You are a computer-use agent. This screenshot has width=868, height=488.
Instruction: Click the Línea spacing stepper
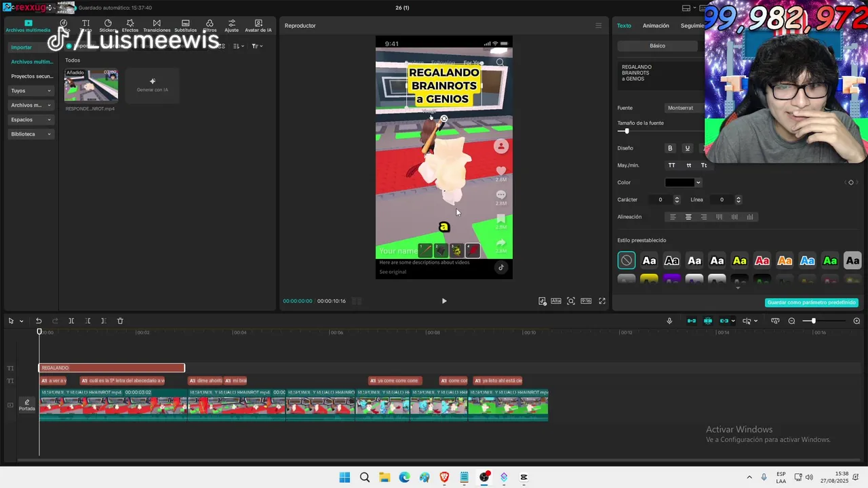click(738, 200)
